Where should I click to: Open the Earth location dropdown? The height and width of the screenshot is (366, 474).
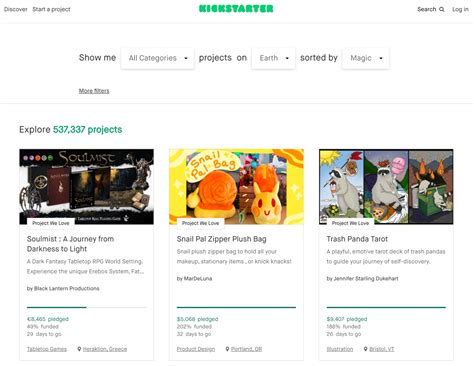click(273, 58)
